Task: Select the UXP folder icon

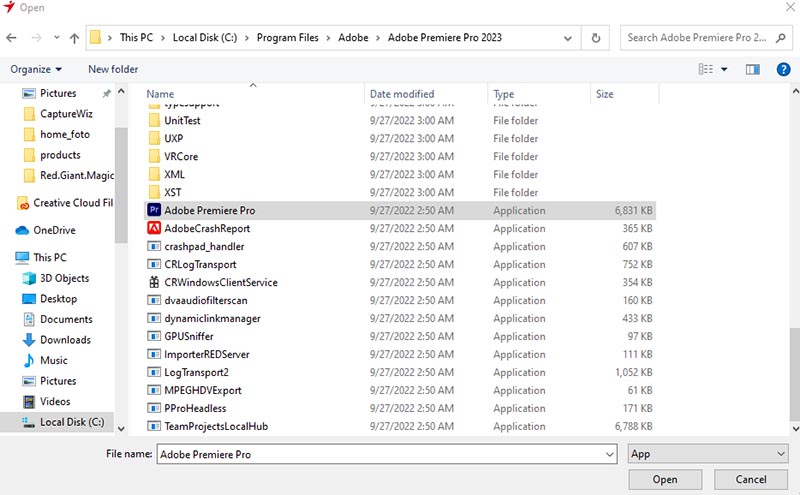Action: pyautogui.click(x=154, y=138)
